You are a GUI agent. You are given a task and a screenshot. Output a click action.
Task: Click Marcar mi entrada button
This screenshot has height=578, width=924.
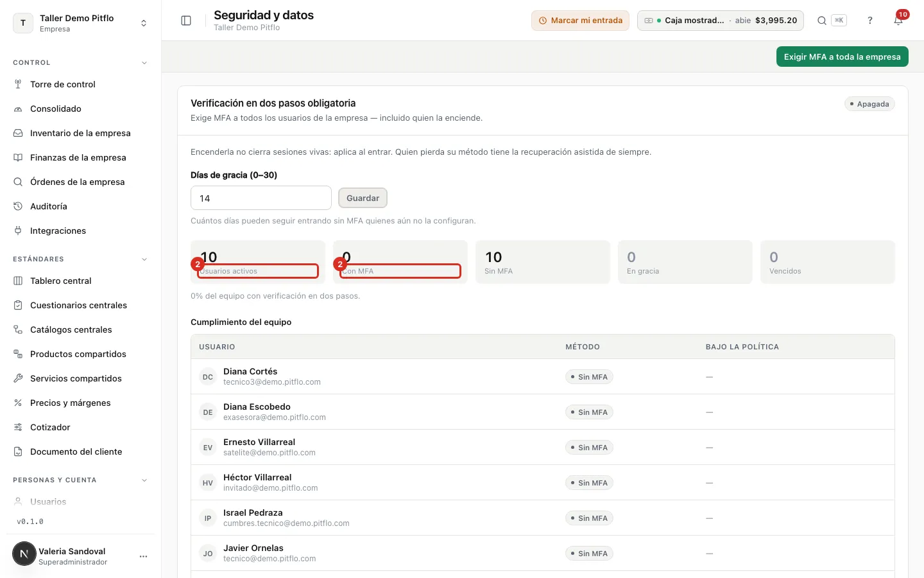pos(580,21)
